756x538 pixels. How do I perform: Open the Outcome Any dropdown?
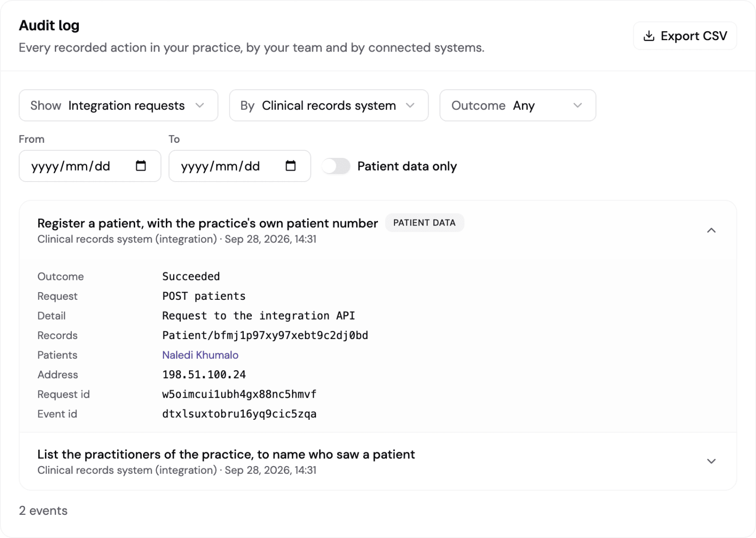point(518,105)
